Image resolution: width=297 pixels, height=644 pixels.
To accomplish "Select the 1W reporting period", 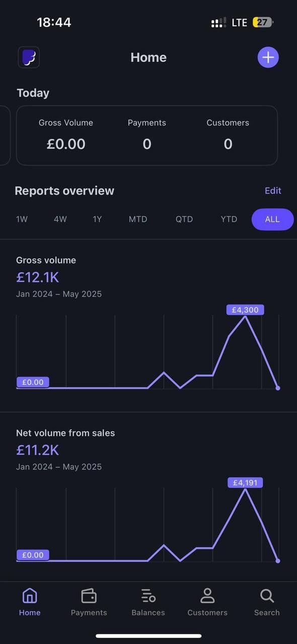I will coord(22,219).
